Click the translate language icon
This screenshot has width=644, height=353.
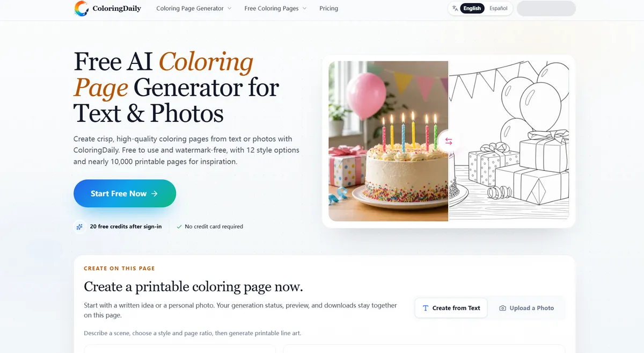(455, 8)
